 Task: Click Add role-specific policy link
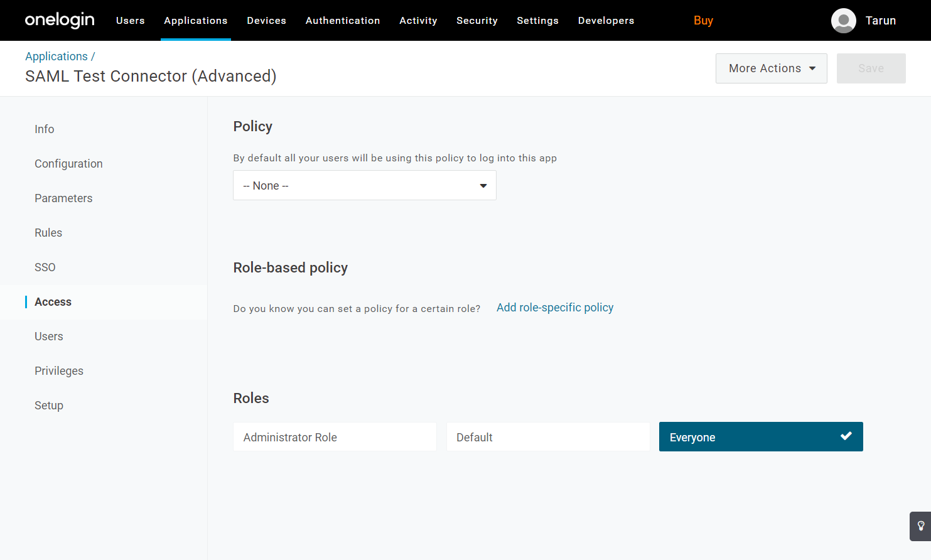coord(554,308)
